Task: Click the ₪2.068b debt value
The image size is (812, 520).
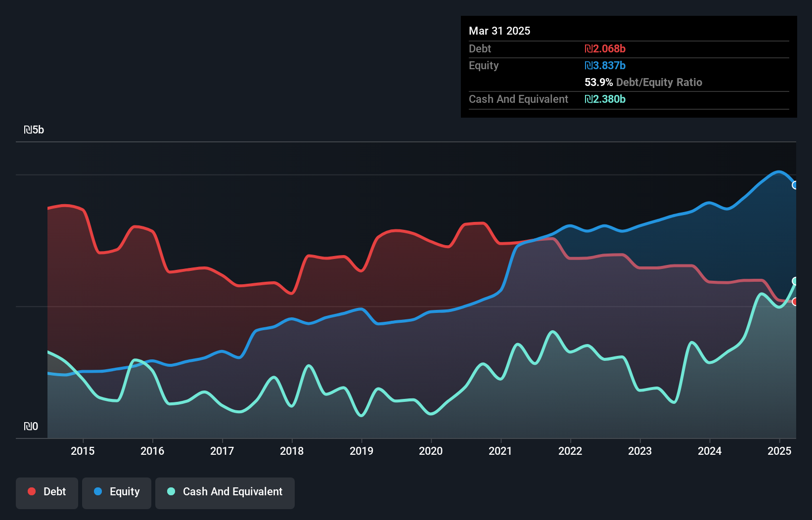Action: tap(605, 48)
